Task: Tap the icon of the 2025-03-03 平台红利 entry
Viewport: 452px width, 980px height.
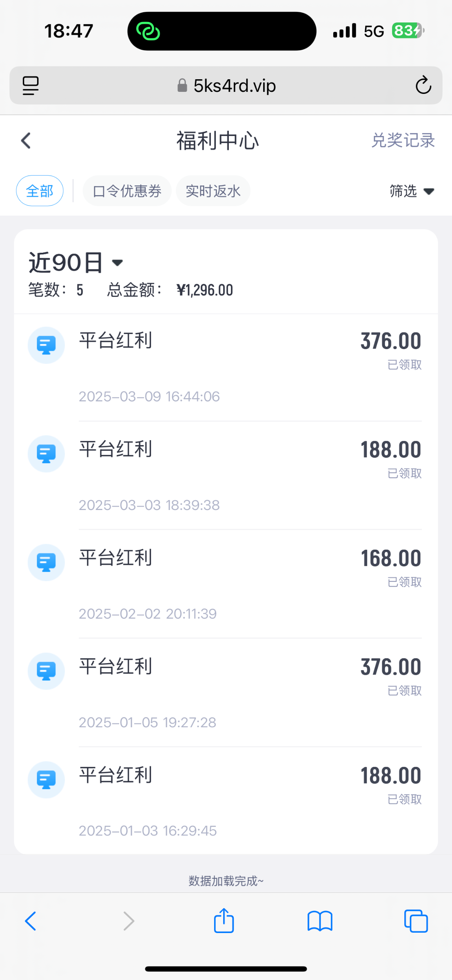Action: point(46,454)
